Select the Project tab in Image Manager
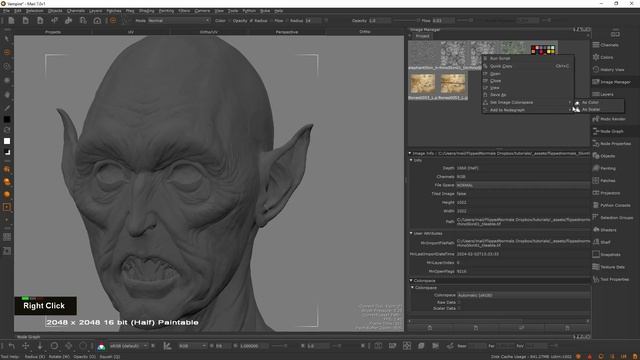 pyautogui.click(x=422, y=36)
